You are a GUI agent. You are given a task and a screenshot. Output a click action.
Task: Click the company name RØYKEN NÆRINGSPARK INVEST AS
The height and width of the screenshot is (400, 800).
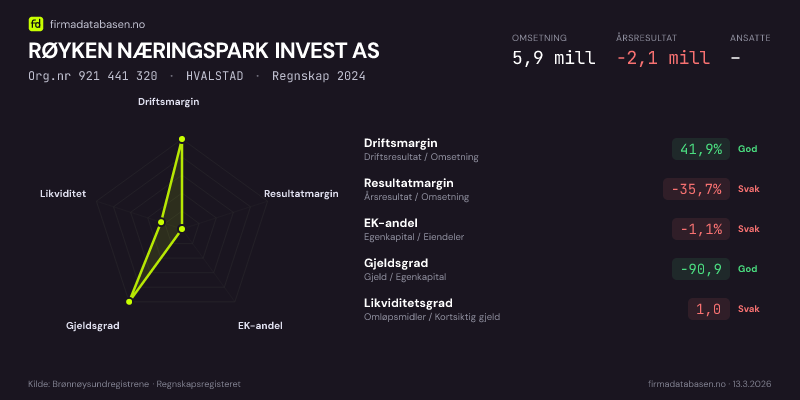pos(204,51)
